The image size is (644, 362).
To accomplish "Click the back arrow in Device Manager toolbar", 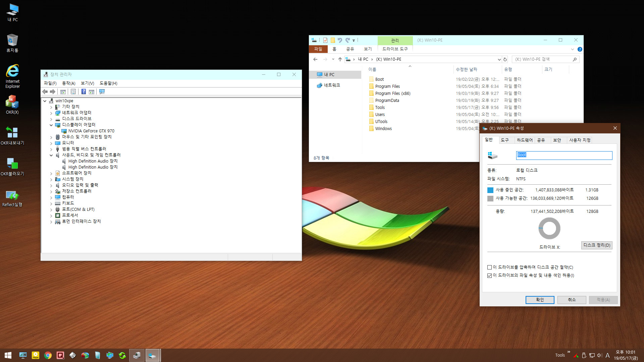I will [45, 92].
